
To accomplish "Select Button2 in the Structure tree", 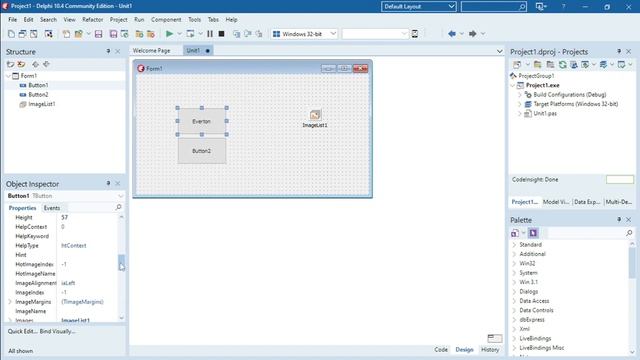I will 38,95.
